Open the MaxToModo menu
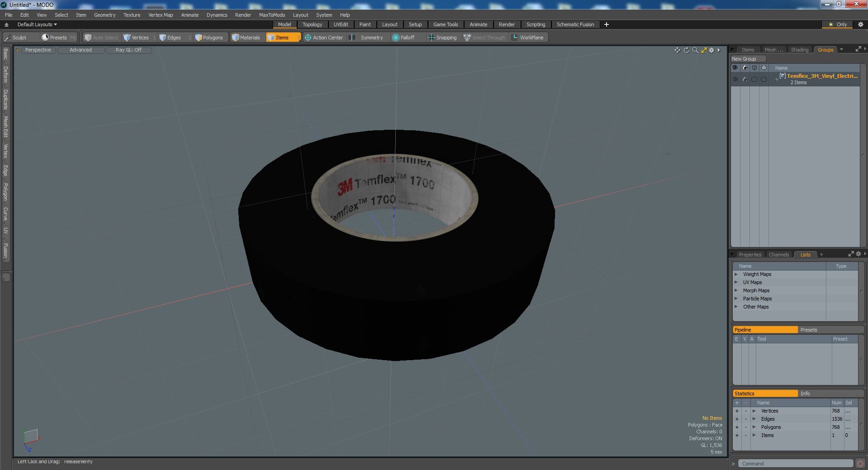Screen dimensions: 868x470 272,15
